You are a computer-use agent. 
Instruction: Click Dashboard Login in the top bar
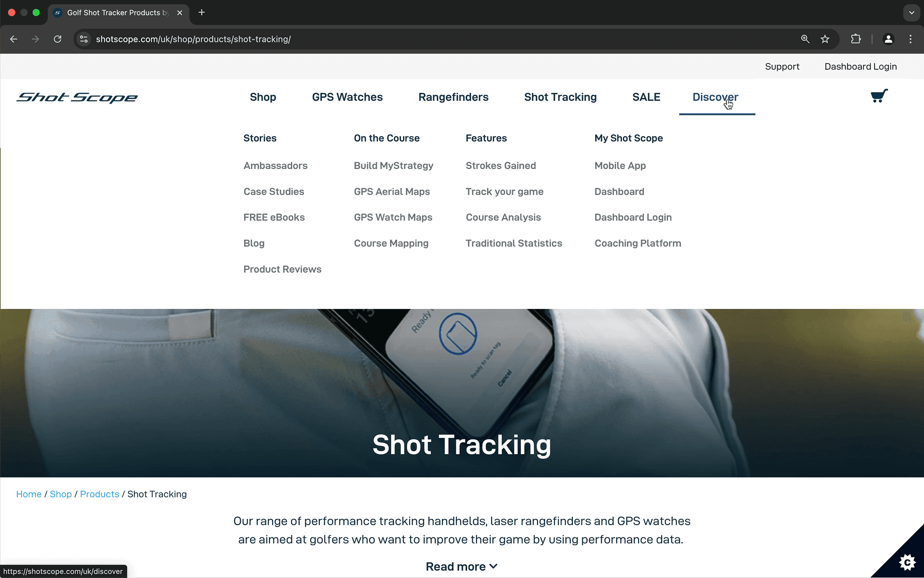tap(861, 67)
